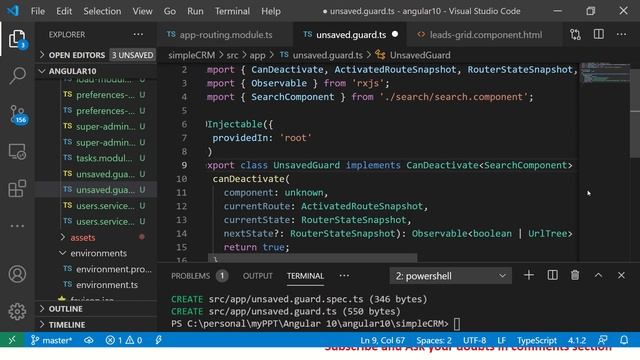Viewport: 640px width, 360px height.
Task: Click the Live Share status bar icon
Action: [x=159, y=340]
